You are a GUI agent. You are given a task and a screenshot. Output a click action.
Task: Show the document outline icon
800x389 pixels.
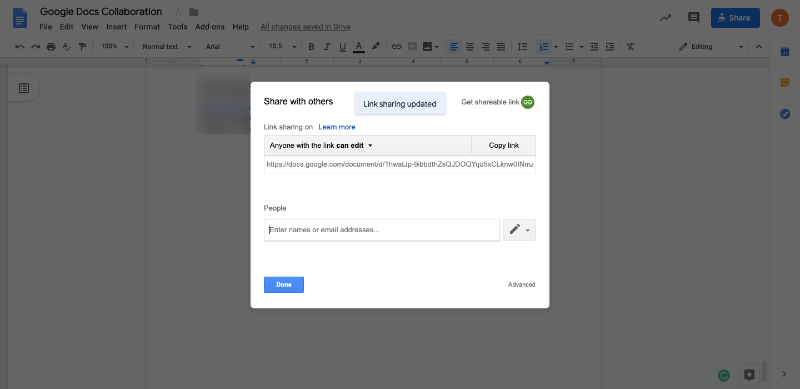(x=23, y=88)
